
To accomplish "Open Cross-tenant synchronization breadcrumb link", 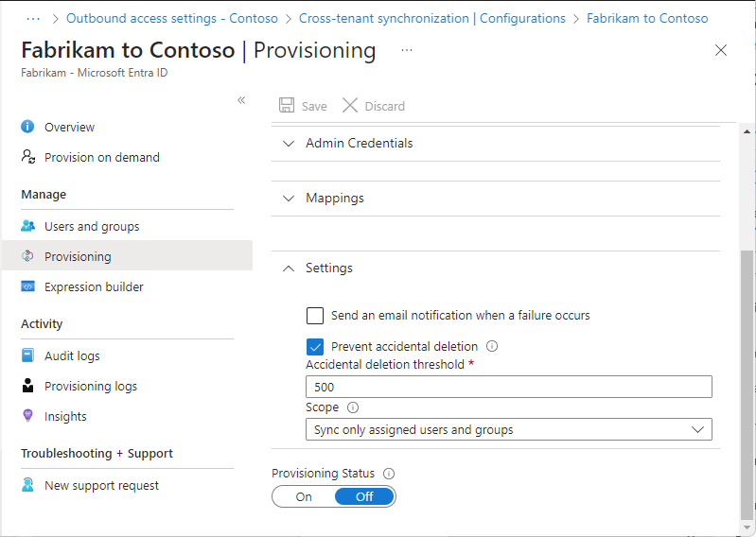I will point(431,18).
